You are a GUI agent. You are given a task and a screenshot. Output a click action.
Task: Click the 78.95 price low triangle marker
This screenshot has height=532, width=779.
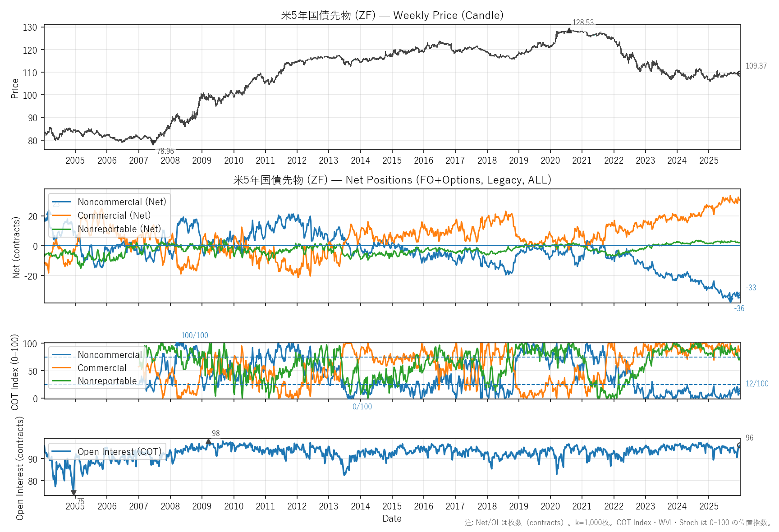(153, 142)
